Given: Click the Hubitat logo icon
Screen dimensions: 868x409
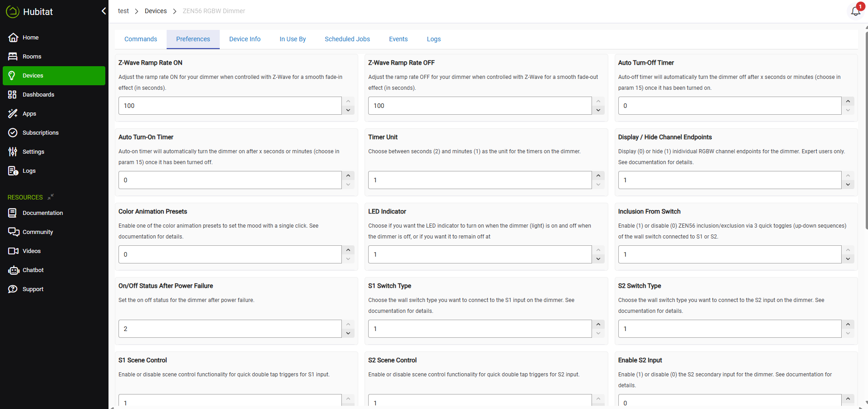Looking at the screenshot, I should (12, 12).
